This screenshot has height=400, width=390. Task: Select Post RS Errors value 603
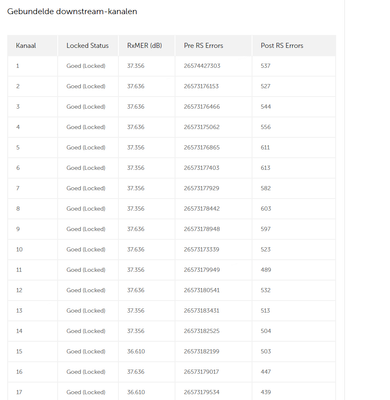coord(266,209)
